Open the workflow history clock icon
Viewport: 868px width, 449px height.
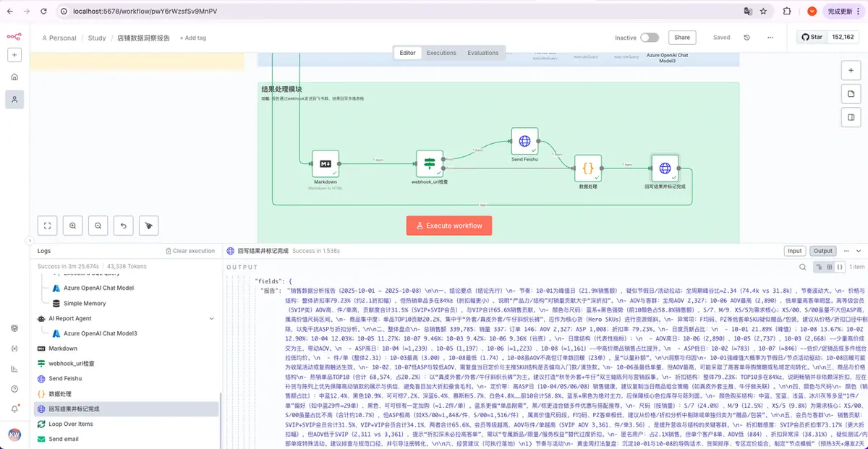(x=746, y=38)
